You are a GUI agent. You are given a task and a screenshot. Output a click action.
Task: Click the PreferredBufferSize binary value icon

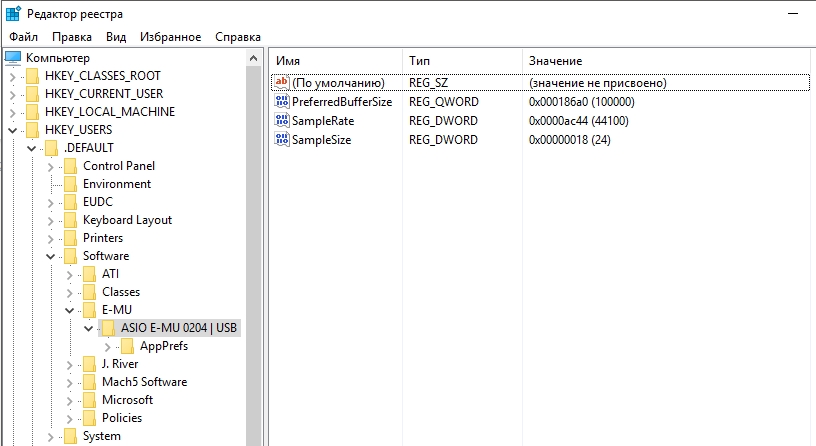[x=282, y=101]
